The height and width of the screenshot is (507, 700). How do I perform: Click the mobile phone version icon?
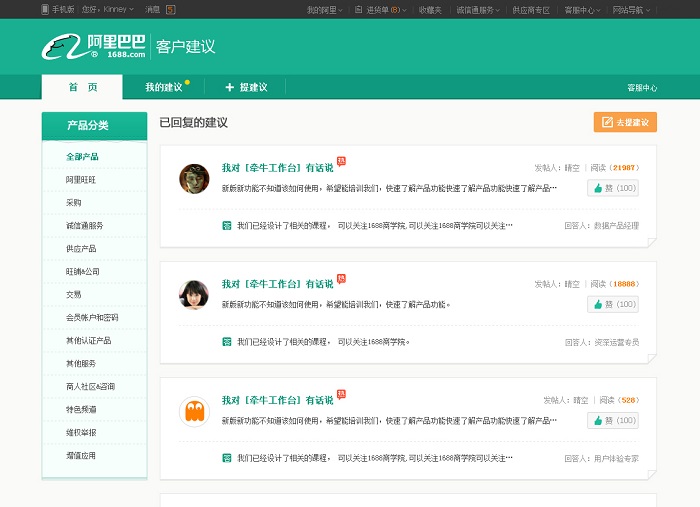45,9
